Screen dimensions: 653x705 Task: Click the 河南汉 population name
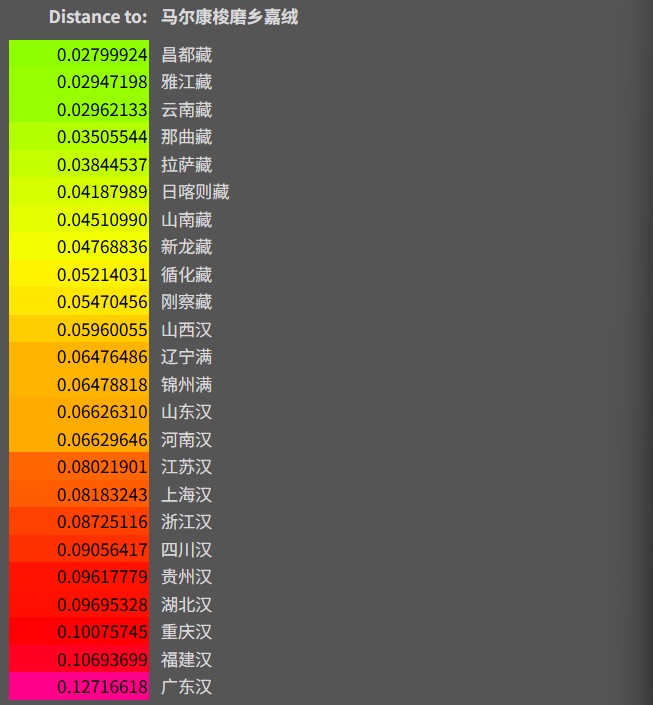click(x=186, y=440)
